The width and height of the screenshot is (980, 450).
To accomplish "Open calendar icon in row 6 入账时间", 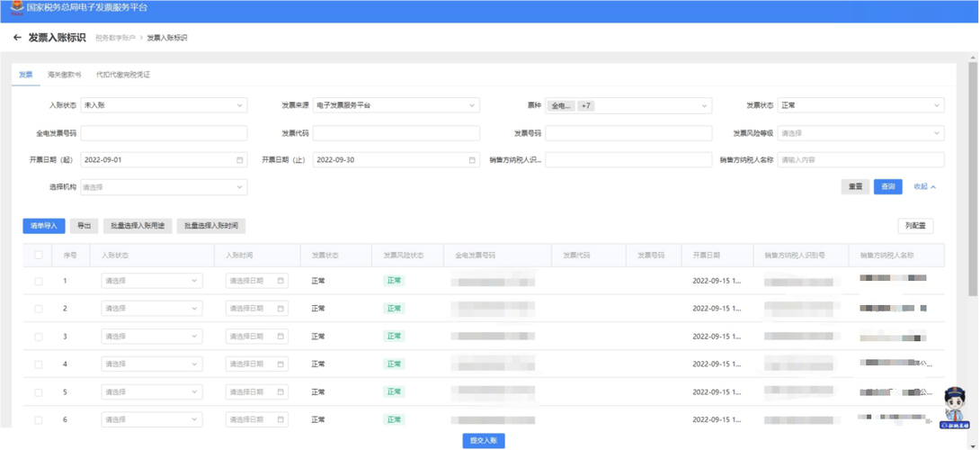I will [281, 419].
